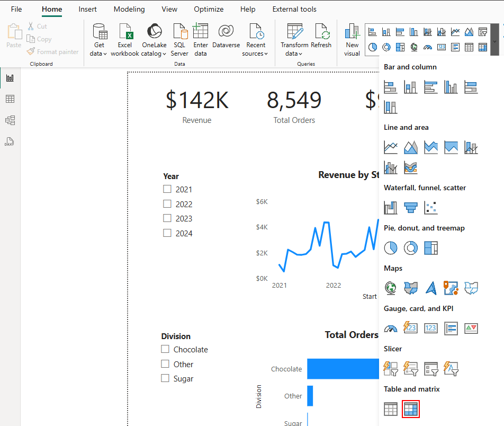Open the SQL Server data source
Image resolution: width=504 pixels, height=426 pixels.
179,40
